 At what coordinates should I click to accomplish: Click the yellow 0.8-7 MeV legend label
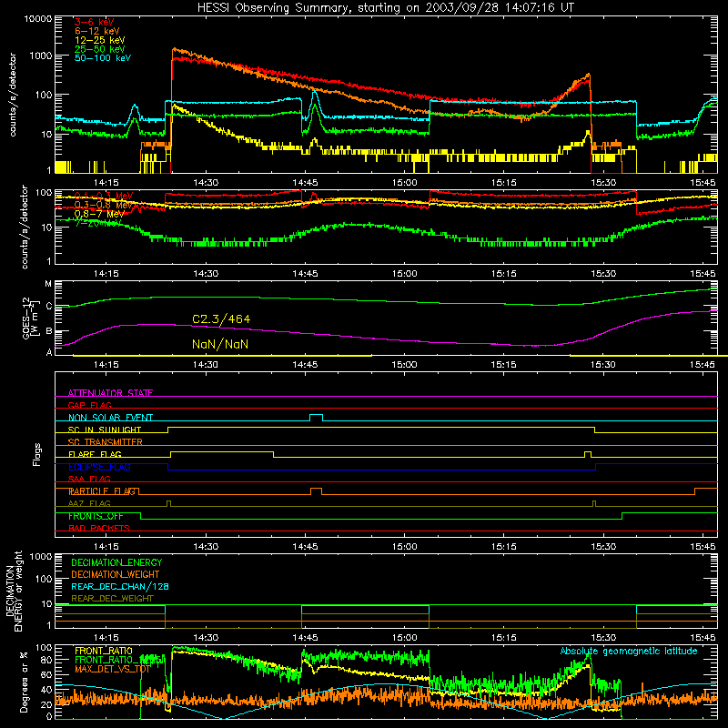point(99,214)
